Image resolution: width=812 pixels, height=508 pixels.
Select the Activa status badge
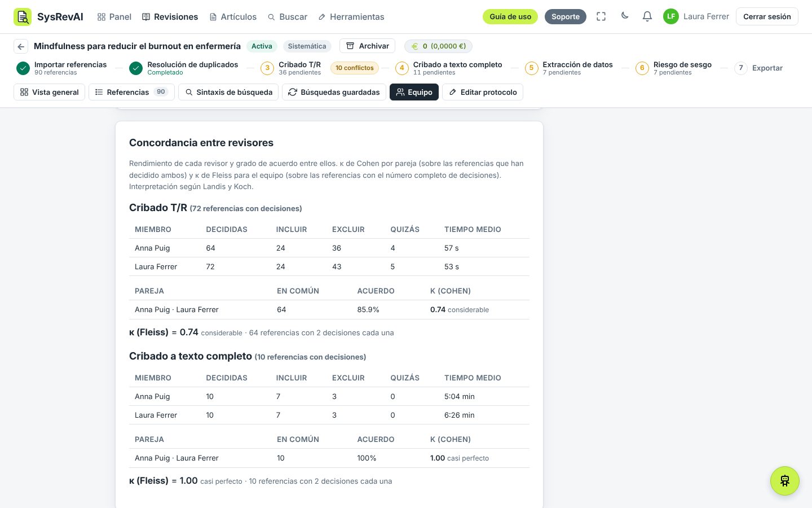pos(262,46)
